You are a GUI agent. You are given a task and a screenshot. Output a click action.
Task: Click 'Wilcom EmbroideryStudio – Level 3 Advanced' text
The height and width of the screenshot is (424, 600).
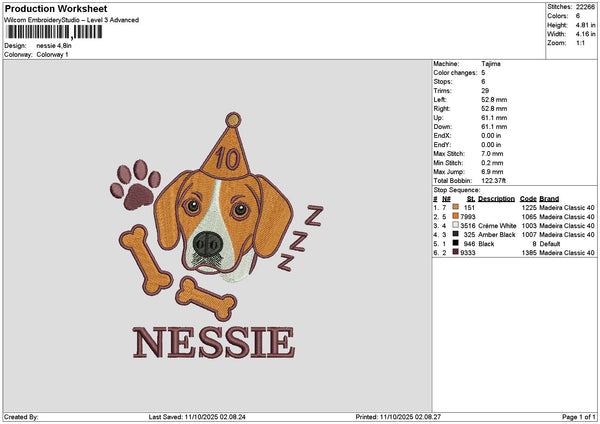point(72,20)
